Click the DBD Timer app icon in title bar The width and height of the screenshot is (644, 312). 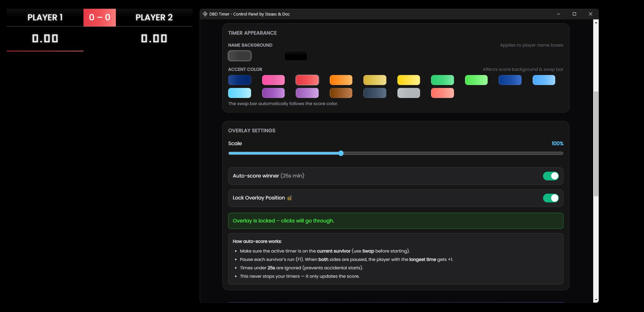205,14
